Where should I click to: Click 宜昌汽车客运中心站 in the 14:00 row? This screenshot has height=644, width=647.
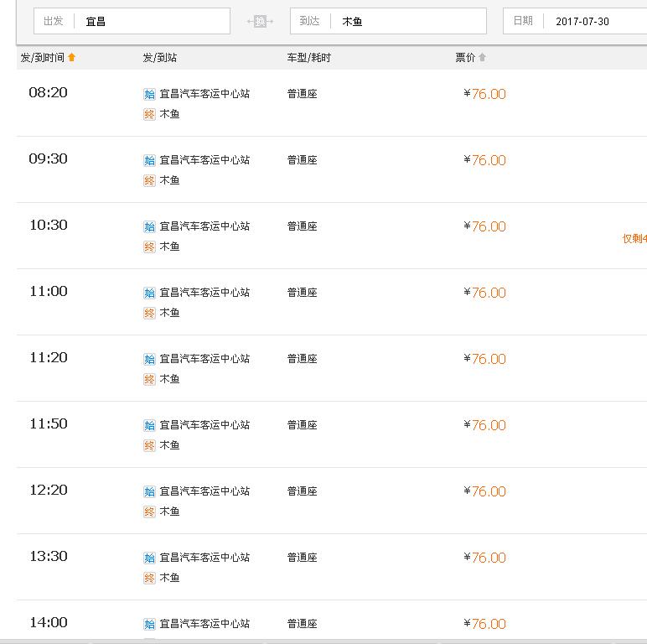204,624
